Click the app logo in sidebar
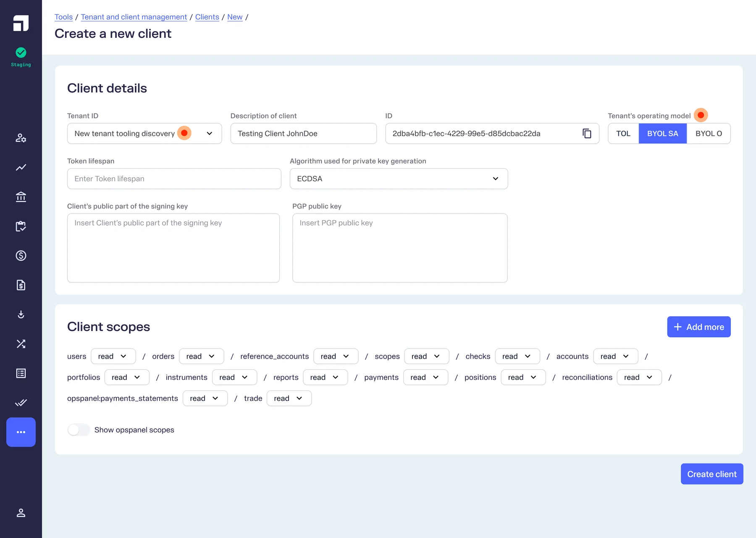This screenshot has height=538, width=756. point(21,23)
